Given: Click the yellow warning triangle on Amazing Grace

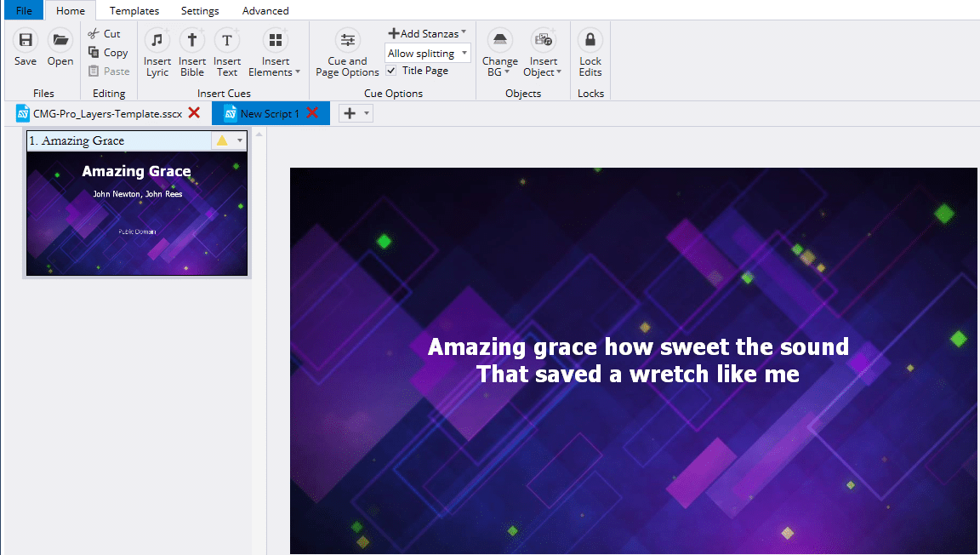Looking at the screenshot, I should coord(222,140).
